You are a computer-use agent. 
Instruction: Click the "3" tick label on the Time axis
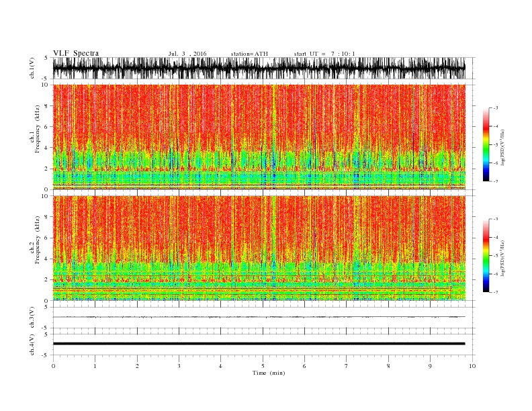(x=179, y=366)
